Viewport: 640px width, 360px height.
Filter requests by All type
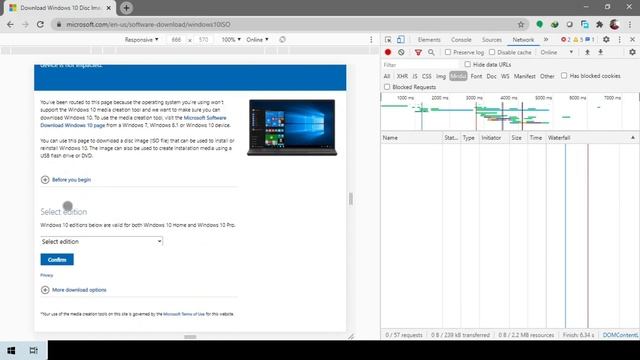(x=387, y=76)
